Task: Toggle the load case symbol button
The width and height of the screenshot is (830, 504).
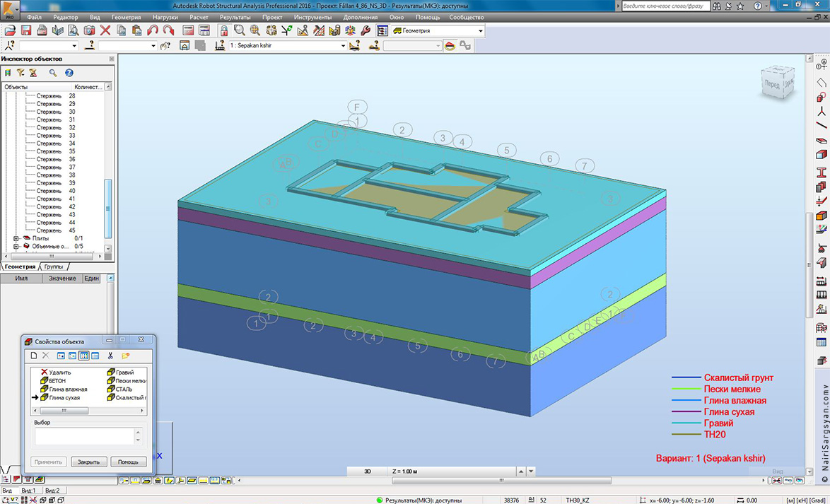Action: (450, 45)
